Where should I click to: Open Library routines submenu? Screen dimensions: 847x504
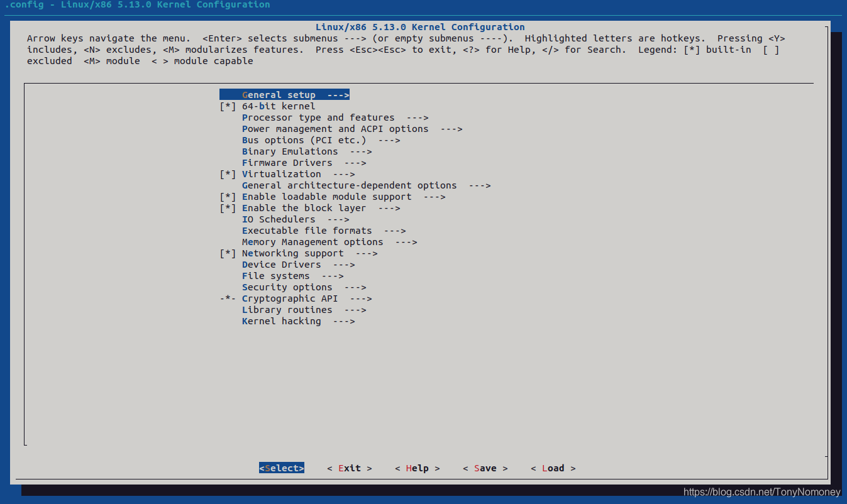[304, 310]
